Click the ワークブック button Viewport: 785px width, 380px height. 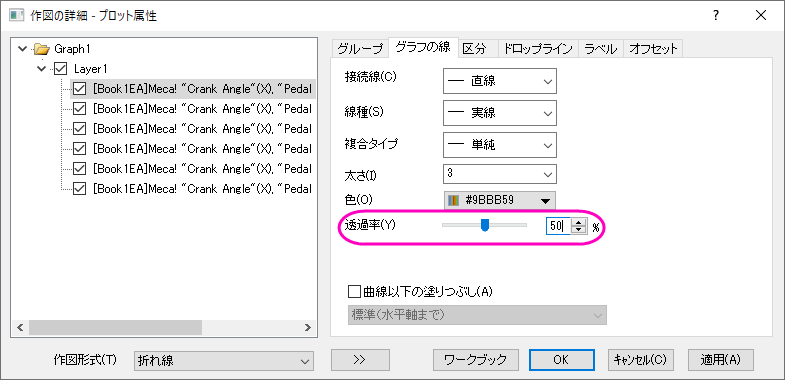coord(476,359)
